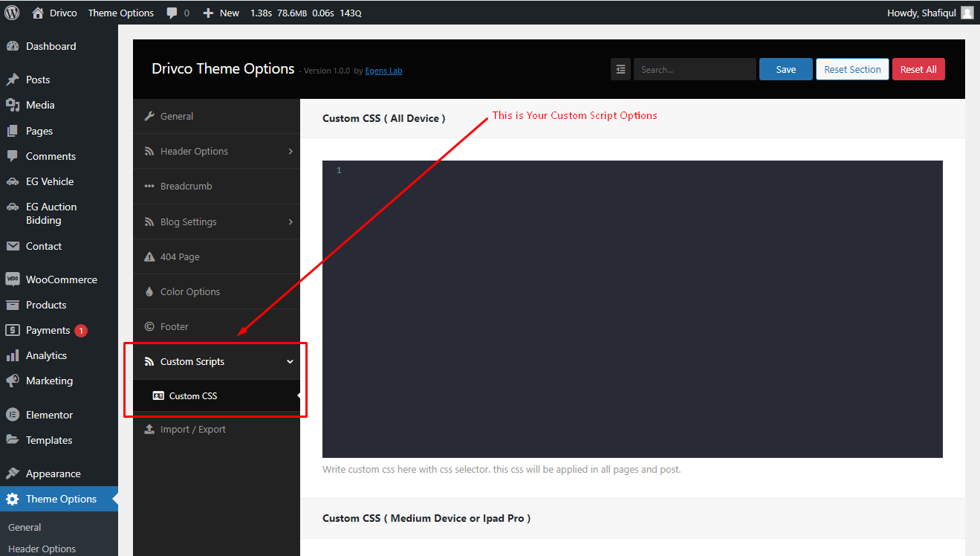Open the Egens Lab link
Image resolution: width=980 pixels, height=556 pixels.
[383, 71]
